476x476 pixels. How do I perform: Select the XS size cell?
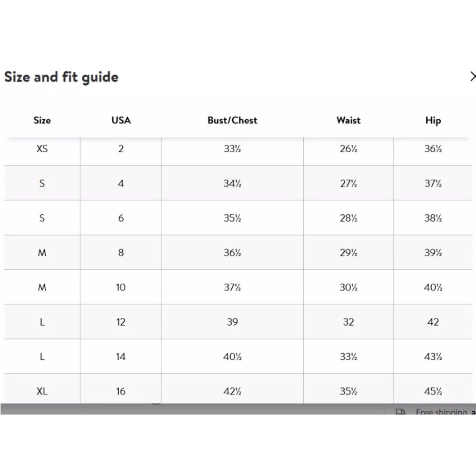(x=42, y=149)
